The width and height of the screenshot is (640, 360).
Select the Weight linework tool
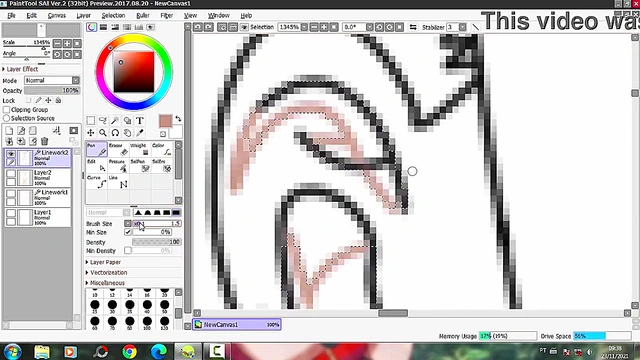pos(140,149)
